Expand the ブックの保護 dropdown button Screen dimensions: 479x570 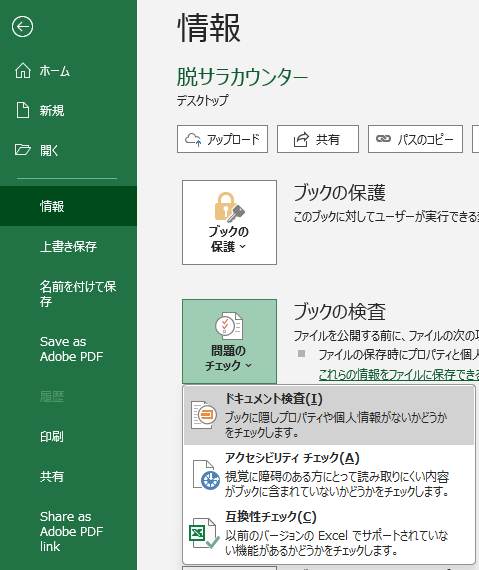tap(229, 222)
